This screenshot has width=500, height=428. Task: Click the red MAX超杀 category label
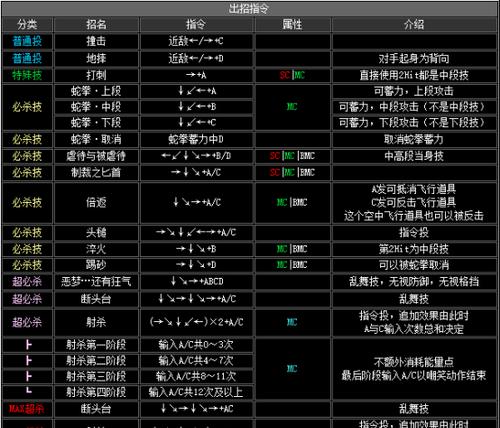(x=26, y=409)
